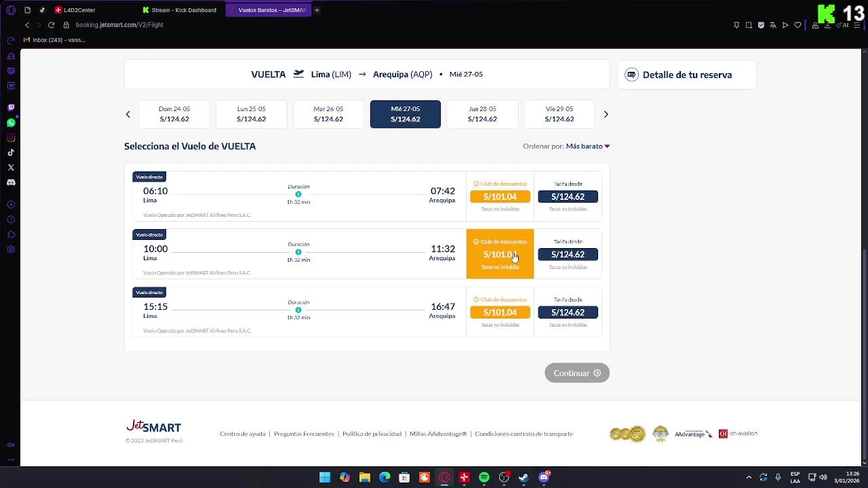Choose Club de descuentos fare for 15:15 flight
Image resolution: width=868 pixels, height=488 pixels.
click(x=500, y=312)
